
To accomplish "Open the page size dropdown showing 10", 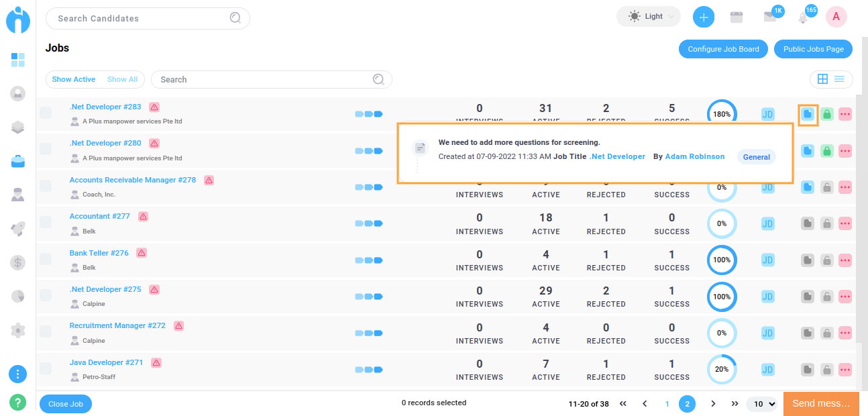I will coord(763,404).
